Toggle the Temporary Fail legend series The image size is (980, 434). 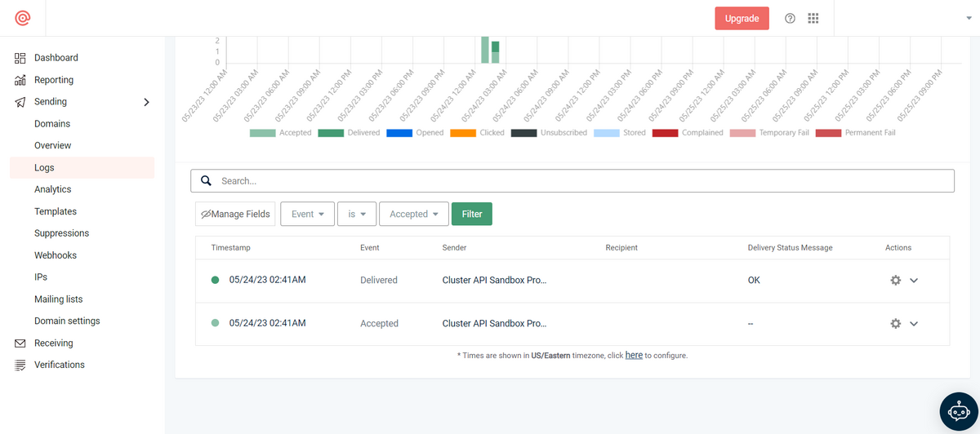[768, 132]
